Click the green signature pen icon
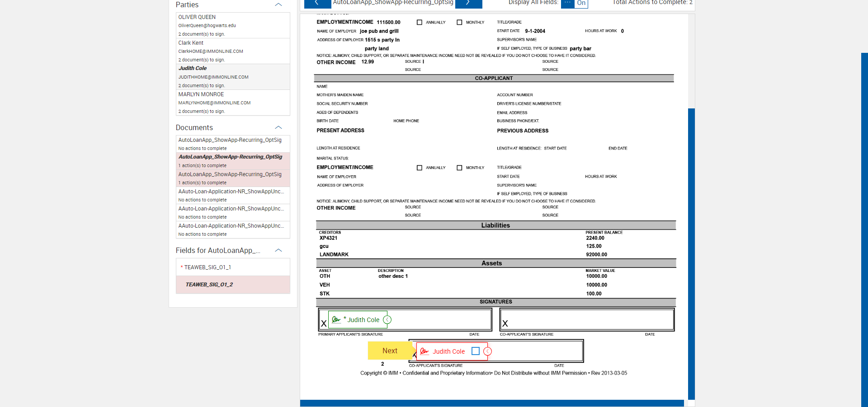Viewport: 868px width, 407px height. click(336, 319)
